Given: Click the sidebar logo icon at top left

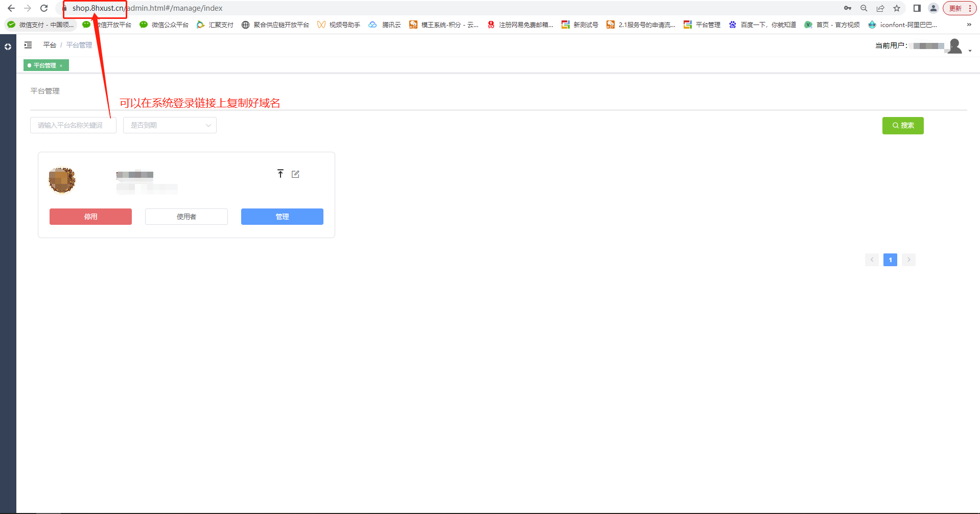Looking at the screenshot, I should 8,46.
